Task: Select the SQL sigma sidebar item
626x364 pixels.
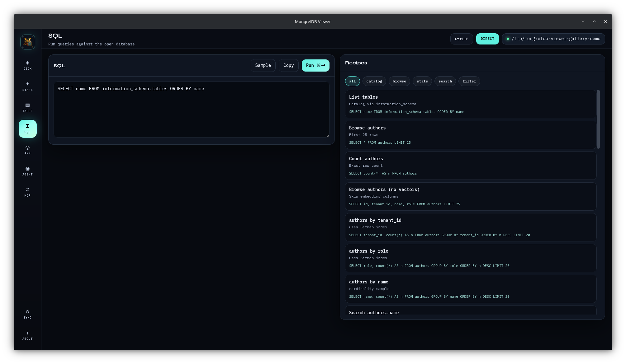Action: pyautogui.click(x=27, y=129)
